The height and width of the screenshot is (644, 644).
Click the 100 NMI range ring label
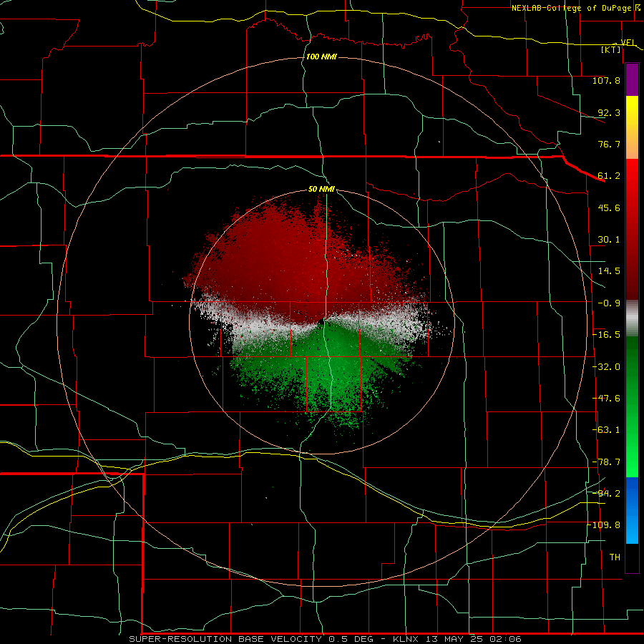point(321,57)
